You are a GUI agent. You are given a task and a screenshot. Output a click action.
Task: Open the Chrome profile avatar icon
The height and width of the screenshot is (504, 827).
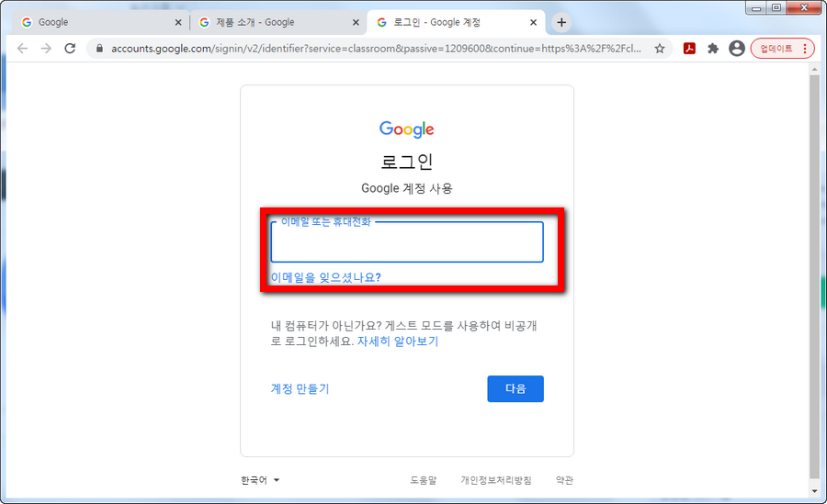tap(737, 49)
